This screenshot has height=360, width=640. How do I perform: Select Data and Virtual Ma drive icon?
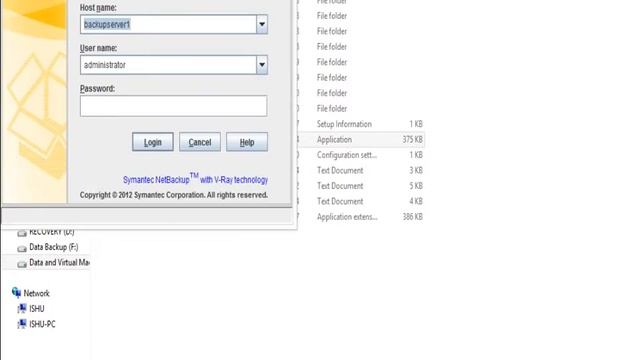(x=22, y=264)
